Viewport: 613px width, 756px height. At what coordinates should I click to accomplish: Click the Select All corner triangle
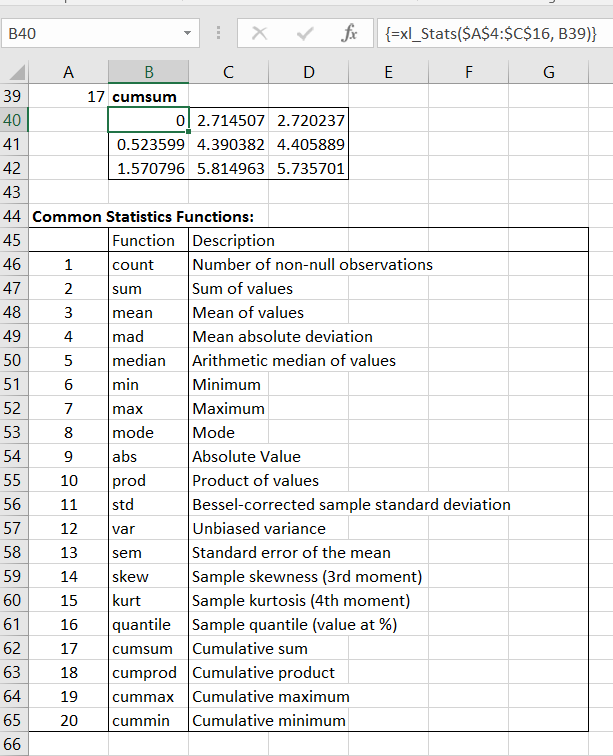coord(15,73)
